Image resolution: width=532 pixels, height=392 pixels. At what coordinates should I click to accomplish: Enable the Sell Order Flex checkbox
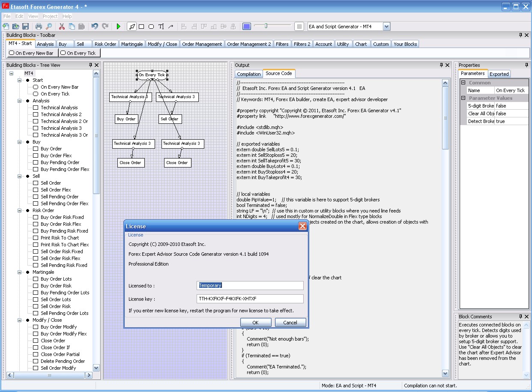click(x=36, y=190)
